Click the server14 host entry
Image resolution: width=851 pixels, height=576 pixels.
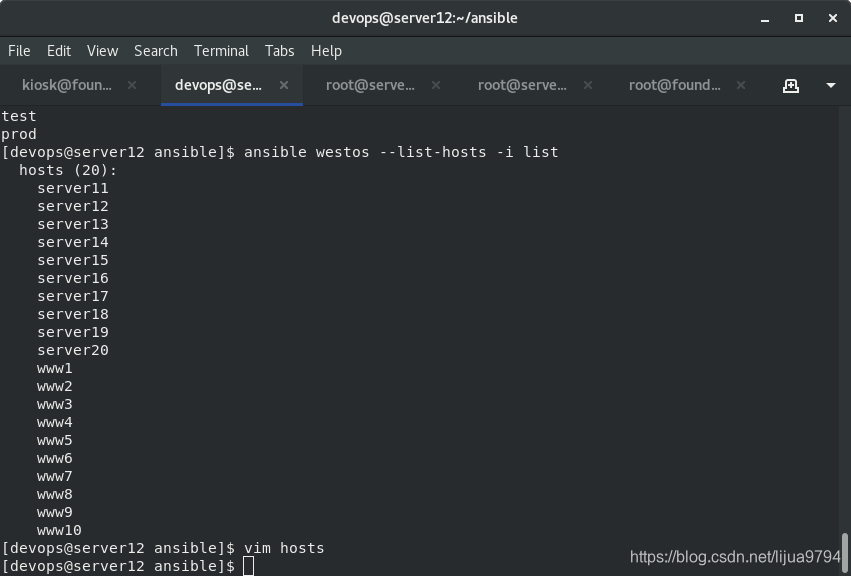click(73, 242)
